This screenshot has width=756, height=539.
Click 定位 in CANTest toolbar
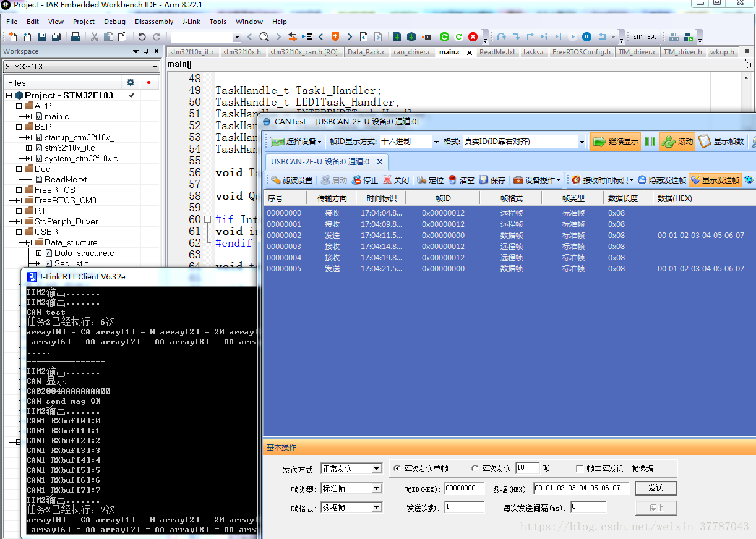pos(430,180)
